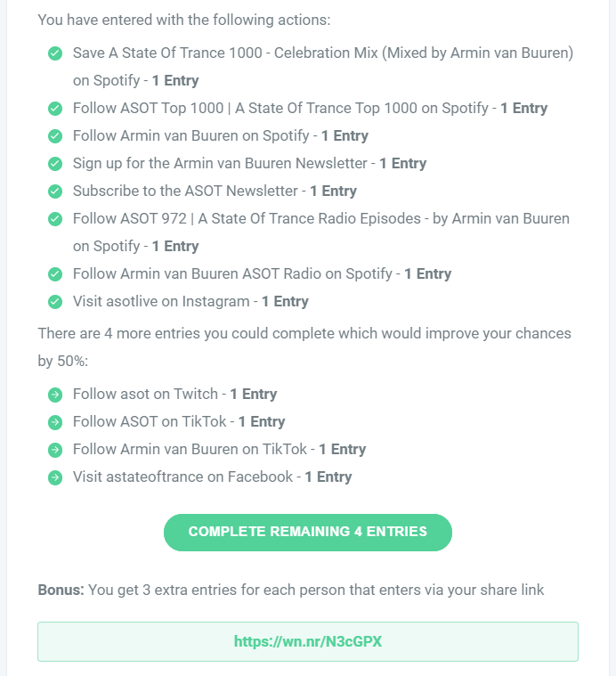
Task: Click arrow icon next to Follow ASOT on TikTok
Action: coord(55,422)
